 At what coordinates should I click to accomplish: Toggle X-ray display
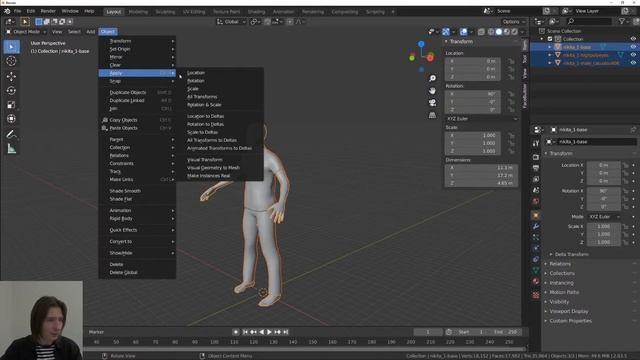(481, 32)
